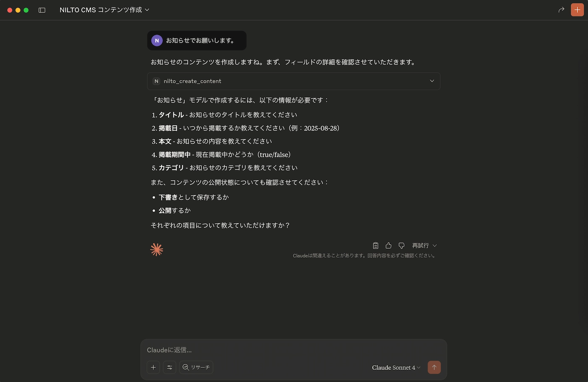The width and height of the screenshot is (588, 382).
Task: Click the attach plus icon in composer
Action: coord(153,367)
